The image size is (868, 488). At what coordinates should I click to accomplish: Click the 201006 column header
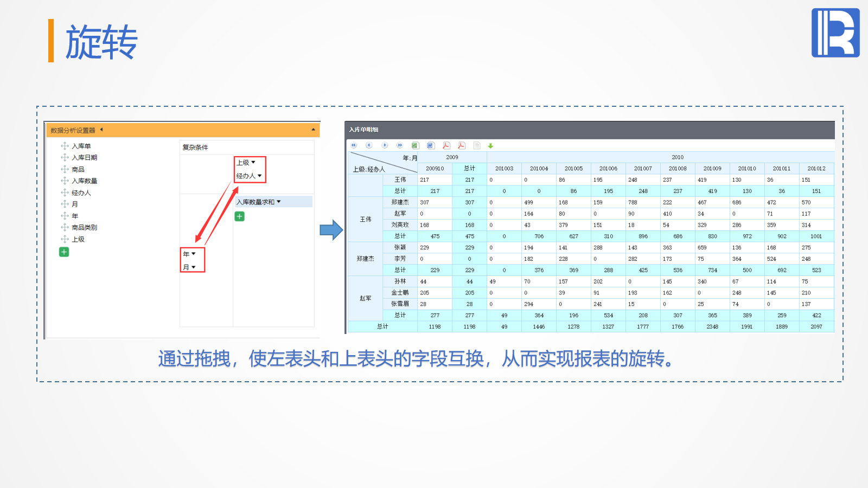608,169
